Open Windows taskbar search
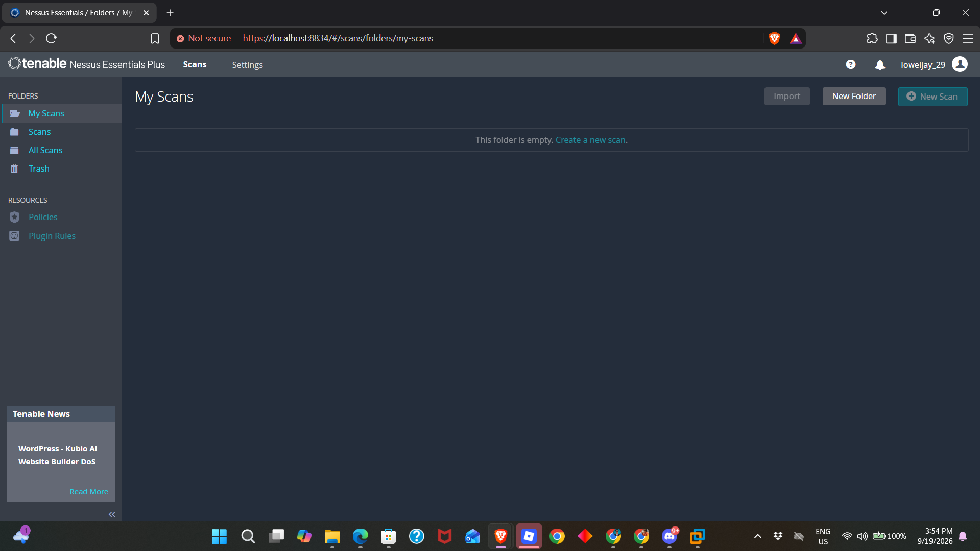The width and height of the screenshot is (980, 551). pyautogui.click(x=248, y=536)
